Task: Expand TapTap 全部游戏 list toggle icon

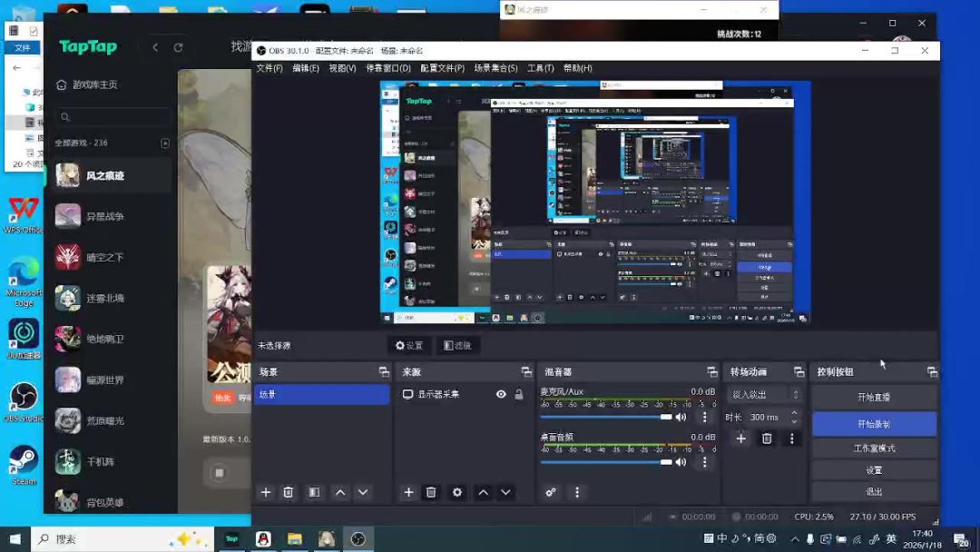Action: [165, 143]
